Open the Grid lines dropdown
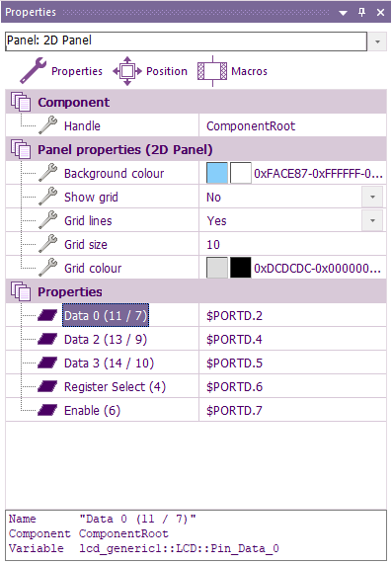The width and height of the screenshot is (392, 565). [372, 220]
